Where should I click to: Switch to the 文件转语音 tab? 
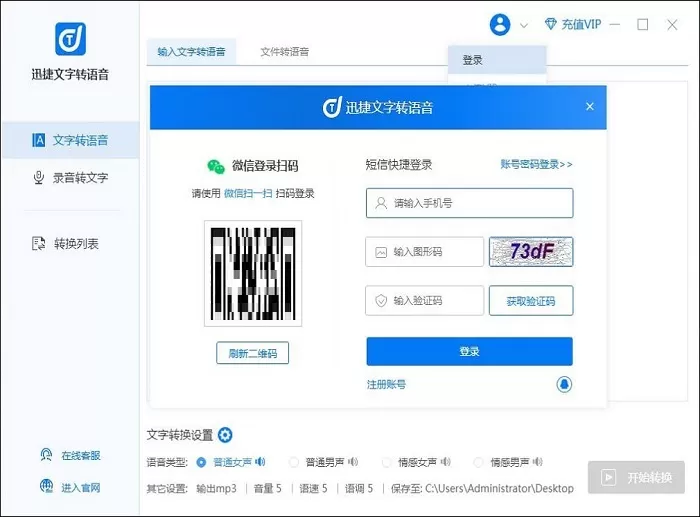pyautogui.click(x=284, y=52)
